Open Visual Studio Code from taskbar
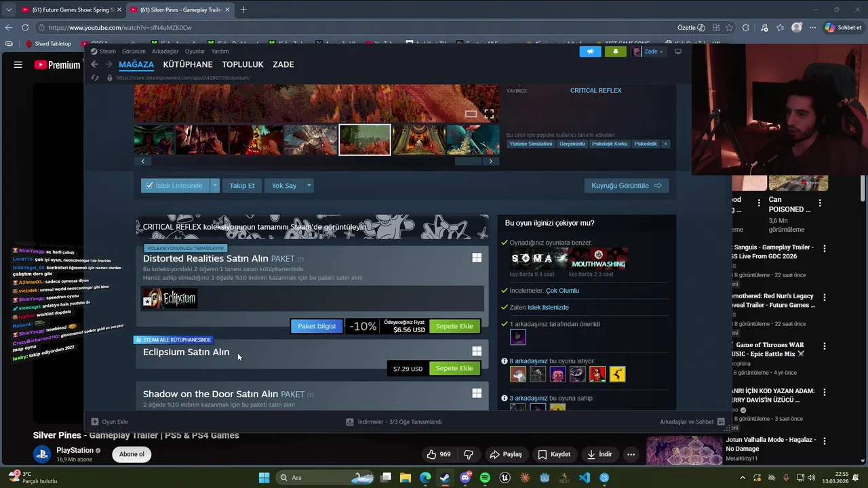This screenshot has height=488, width=868. click(585, 478)
